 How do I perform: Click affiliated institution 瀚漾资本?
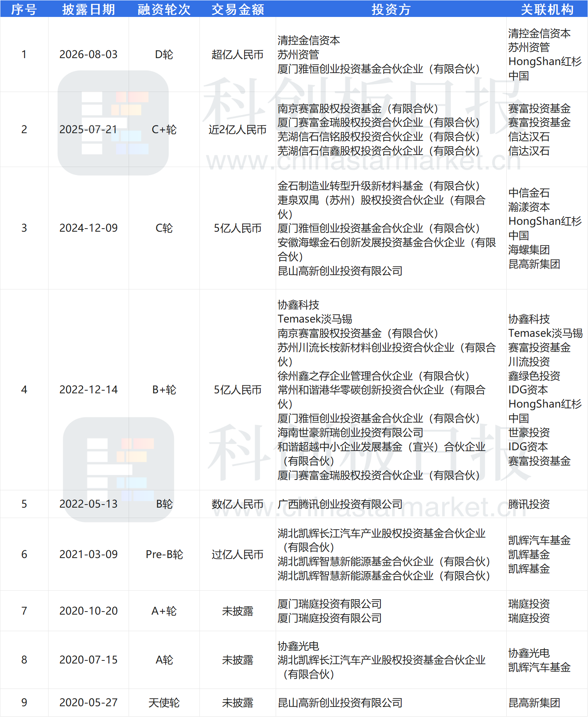pos(529,207)
